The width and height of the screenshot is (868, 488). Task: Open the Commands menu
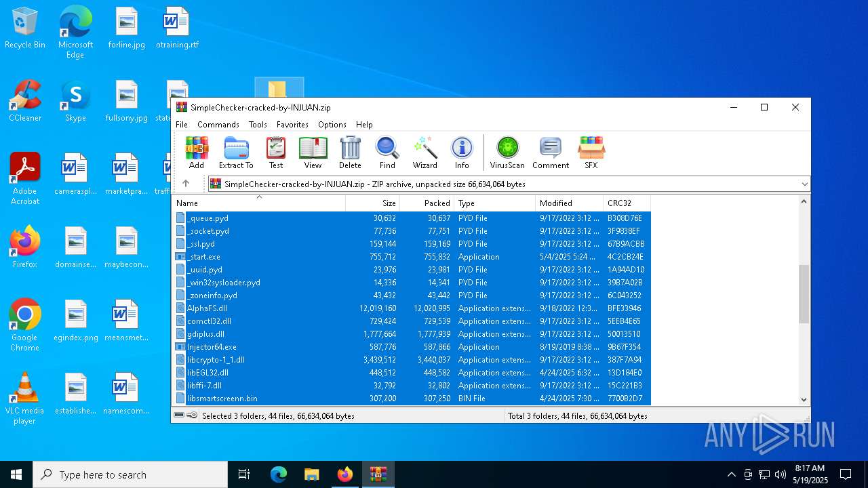(x=218, y=125)
